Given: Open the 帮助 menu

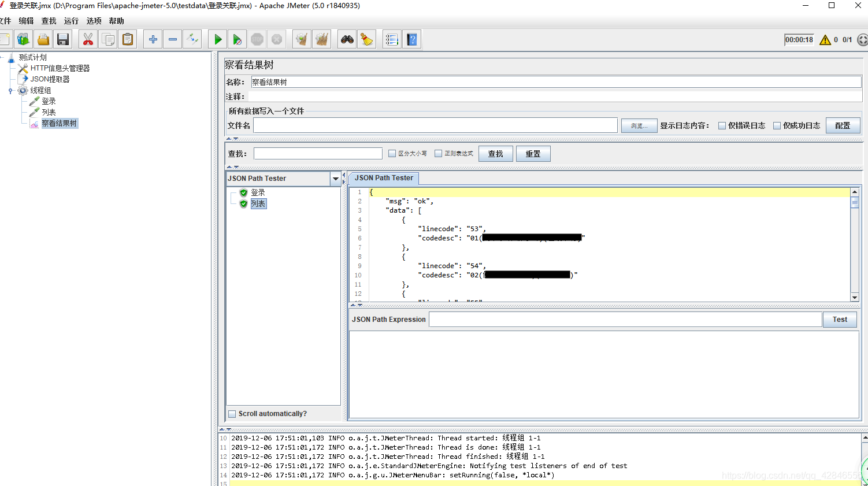Looking at the screenshot, I should 116,21.
